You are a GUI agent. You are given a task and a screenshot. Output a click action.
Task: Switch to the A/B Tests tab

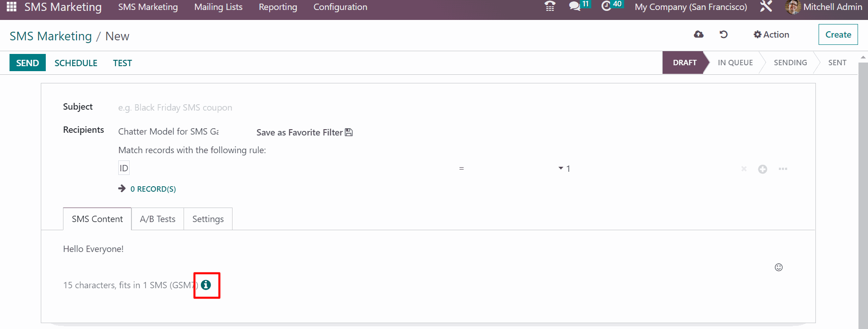point(157,219)
